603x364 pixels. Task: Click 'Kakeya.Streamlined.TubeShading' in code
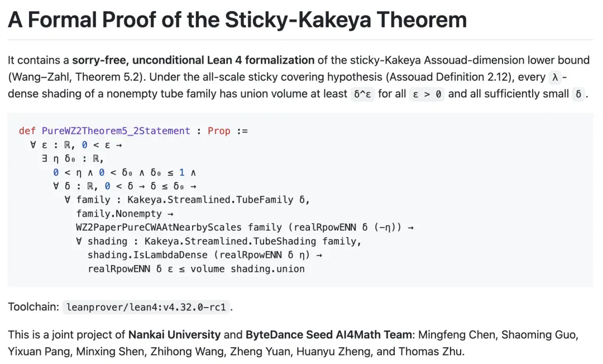click(230, 241)
